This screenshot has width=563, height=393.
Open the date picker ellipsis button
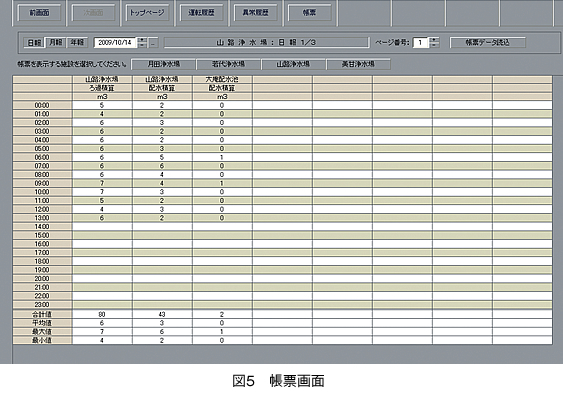coord(153,43)
